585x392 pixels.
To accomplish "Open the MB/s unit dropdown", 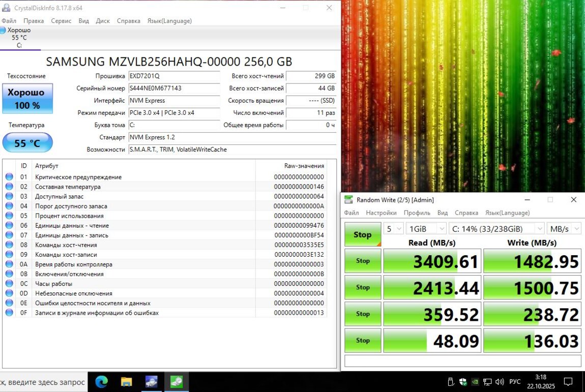I will pyautogui.click(x=565, y=229).
